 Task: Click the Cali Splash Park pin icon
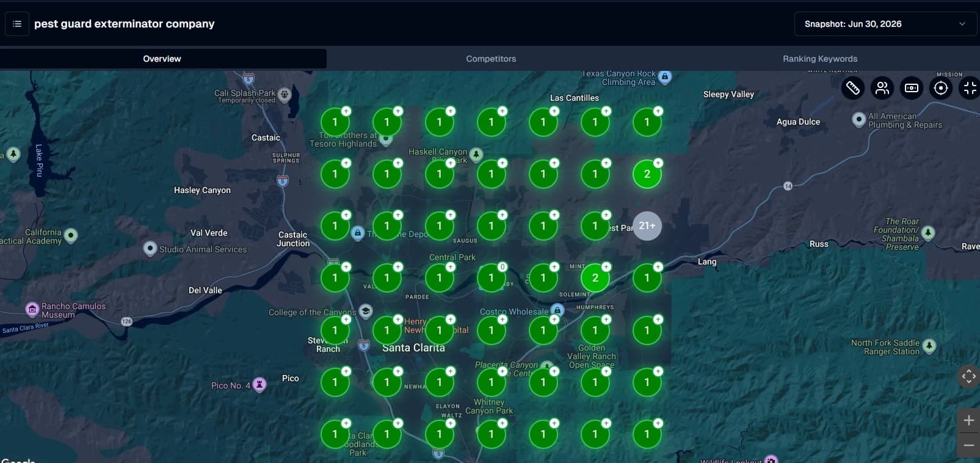pos(285,95)
